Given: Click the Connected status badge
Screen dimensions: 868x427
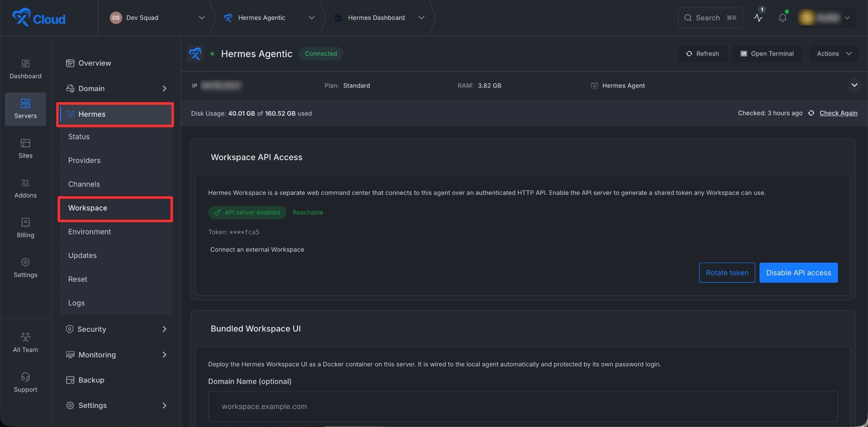Looking at the screenshot, I should 321,54.
